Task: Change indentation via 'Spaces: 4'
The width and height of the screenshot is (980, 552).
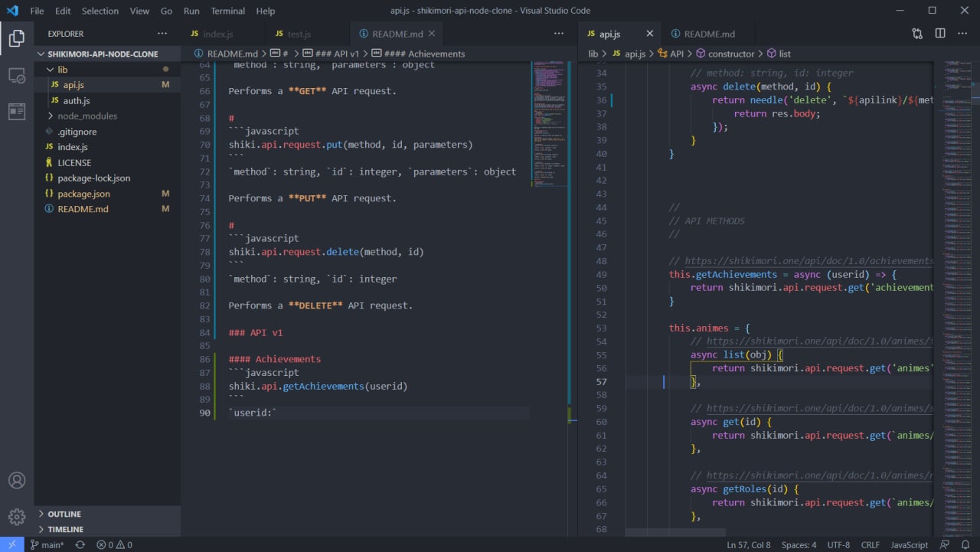Action: click(799, 545)
